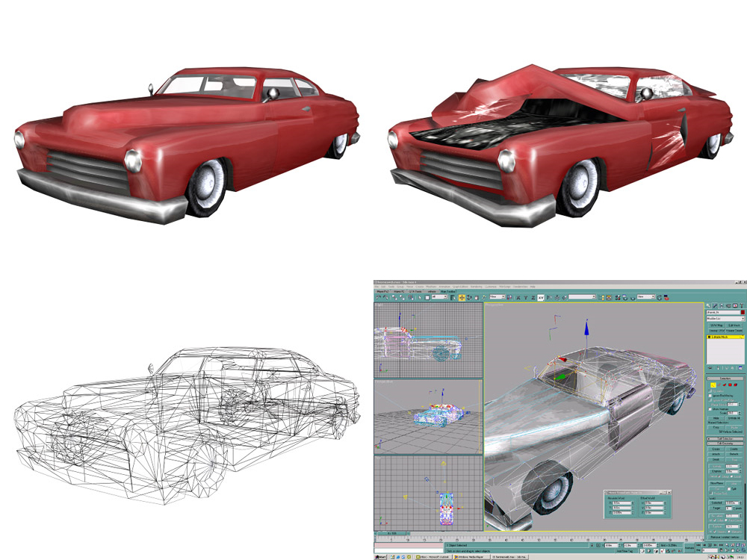Open the Modify command panel tab
Screen dimensions: 747x560
click(x=715, y=305)
